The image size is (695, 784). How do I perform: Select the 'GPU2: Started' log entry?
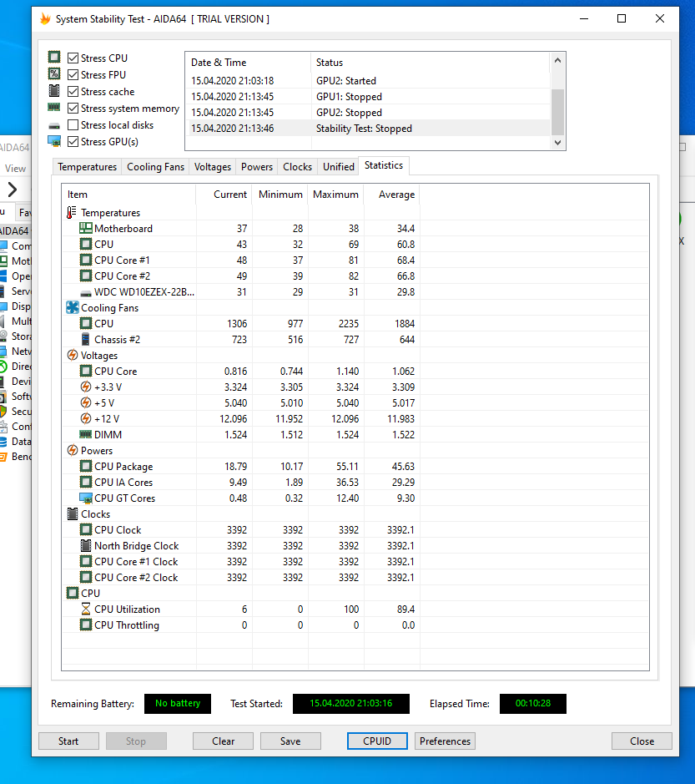click(x=368, y=80)
